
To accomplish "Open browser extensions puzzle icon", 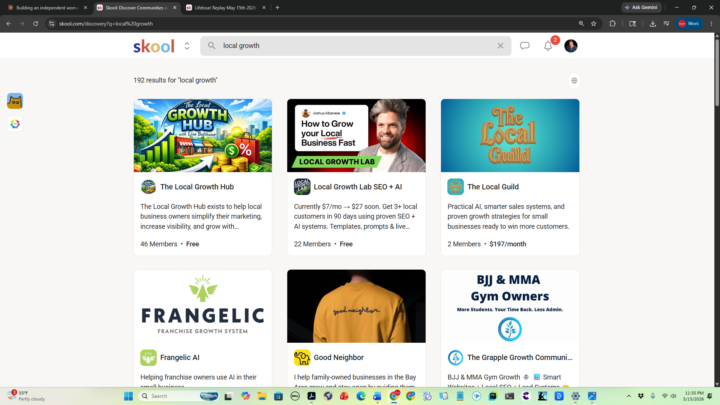I will [x=613, y=23].
